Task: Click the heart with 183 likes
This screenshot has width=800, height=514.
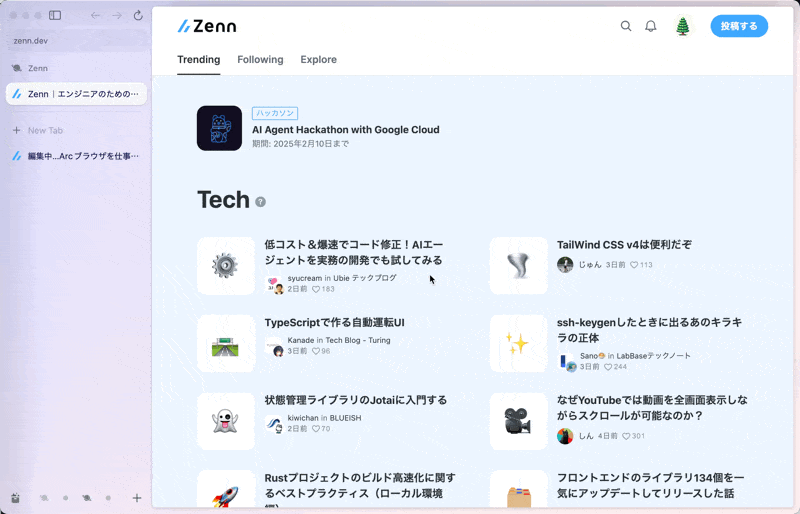Action: [316, 289]
